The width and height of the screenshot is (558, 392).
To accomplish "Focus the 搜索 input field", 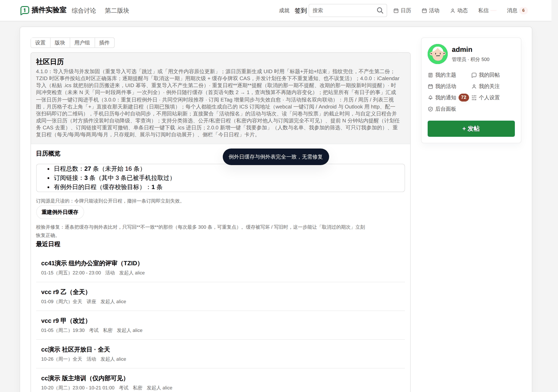I will click(x=343, y=10).
